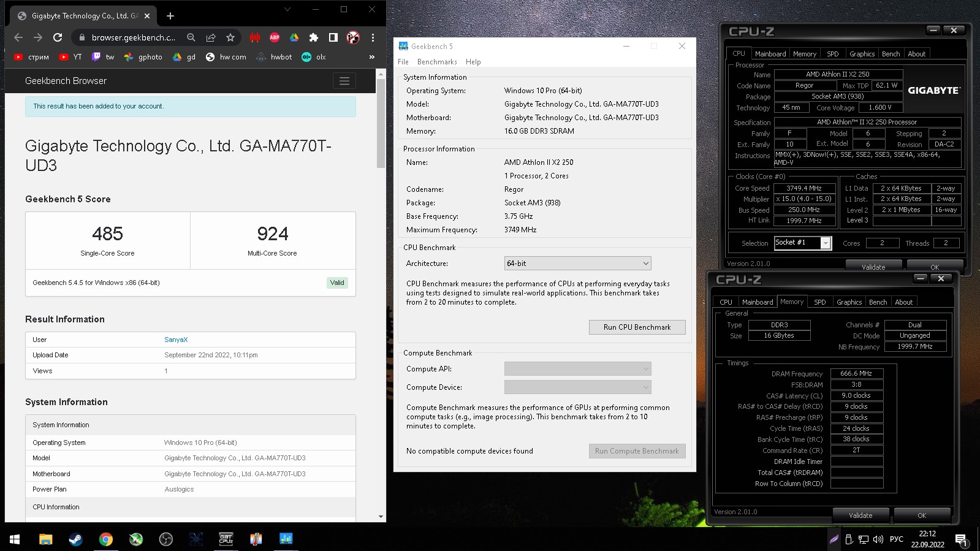Open the hwbot bookmark
This screenshot has width=980, height=551.
[275, 57]
